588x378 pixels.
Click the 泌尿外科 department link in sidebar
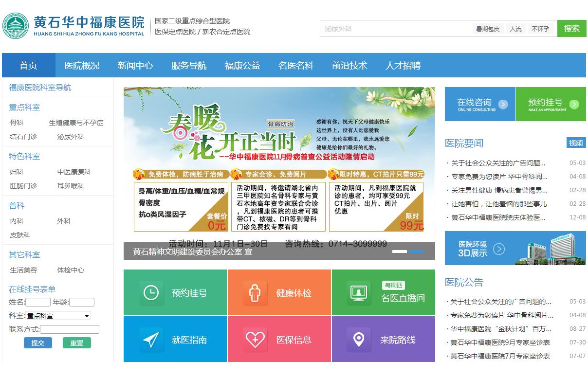(71, 137)
